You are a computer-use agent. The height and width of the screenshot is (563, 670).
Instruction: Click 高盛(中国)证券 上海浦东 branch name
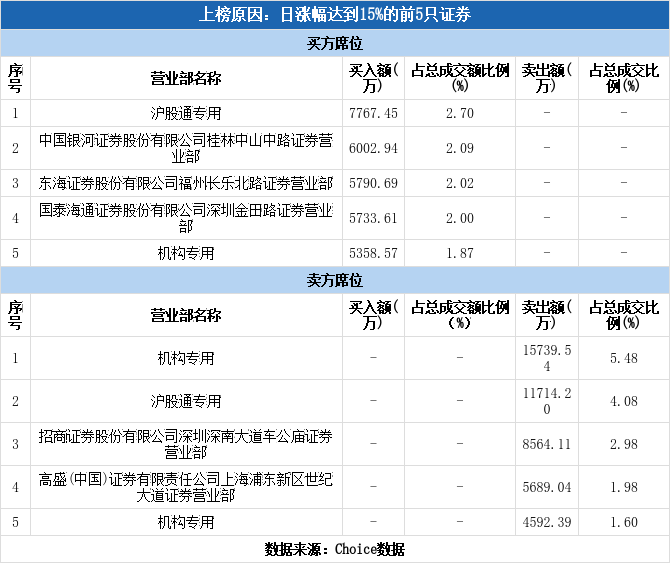pyautogui.click(x=186, y=487)
